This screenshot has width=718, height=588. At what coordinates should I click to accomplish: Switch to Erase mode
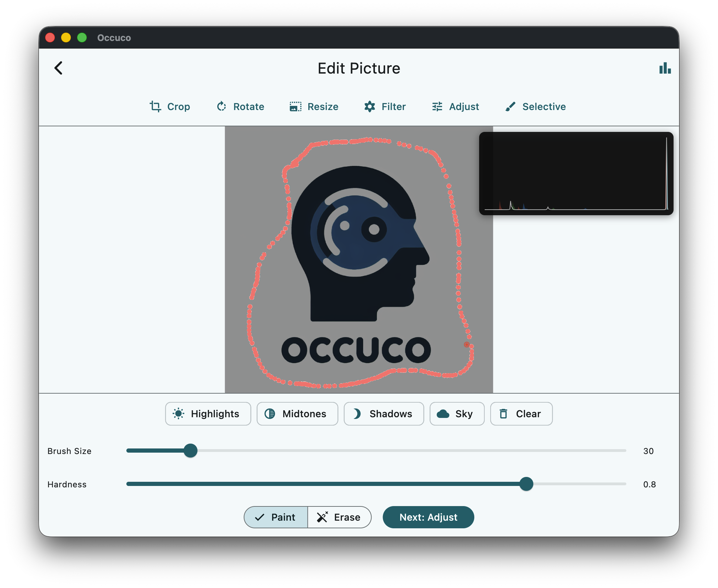click(339, 517)
